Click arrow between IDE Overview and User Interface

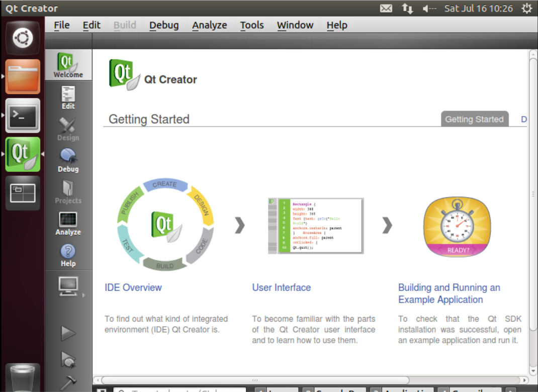tap(240, 225)
